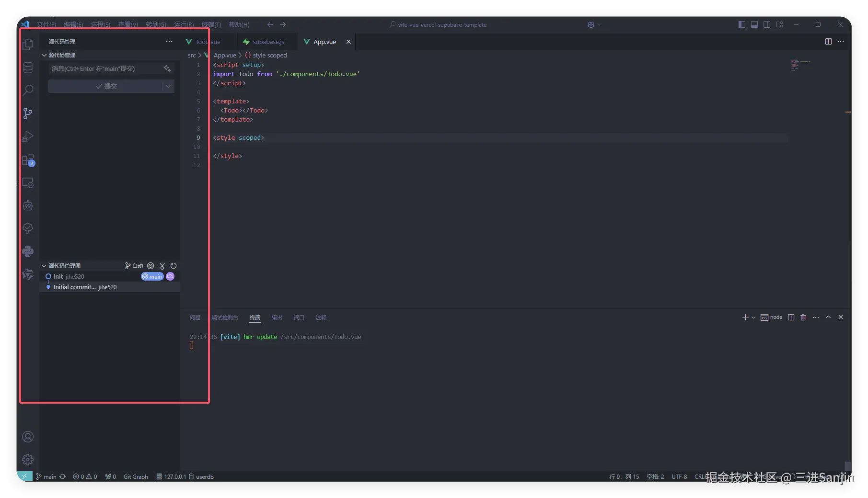
Task: Close the App.vue tab
Action: 348,42
